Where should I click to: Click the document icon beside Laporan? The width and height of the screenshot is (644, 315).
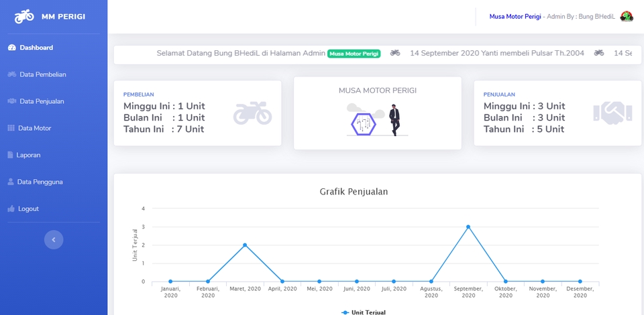pyautogui.click(x=10, y=155)
